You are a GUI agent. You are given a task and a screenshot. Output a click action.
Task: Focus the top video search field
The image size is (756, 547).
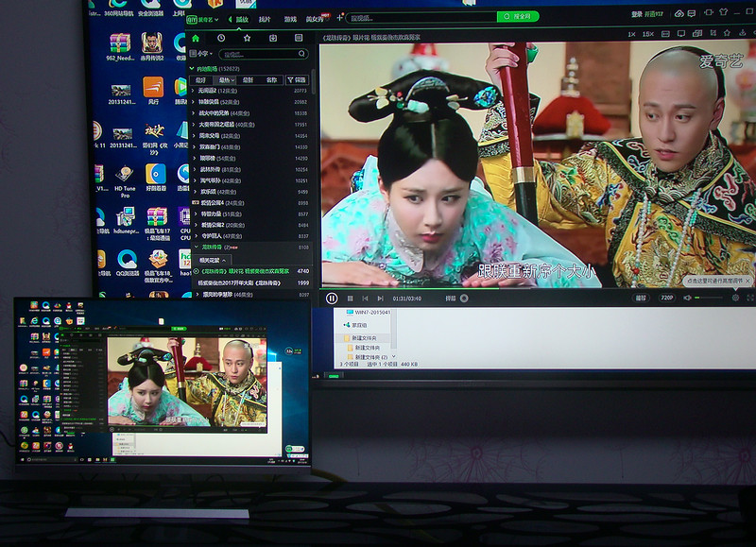(x=421, y=18)
